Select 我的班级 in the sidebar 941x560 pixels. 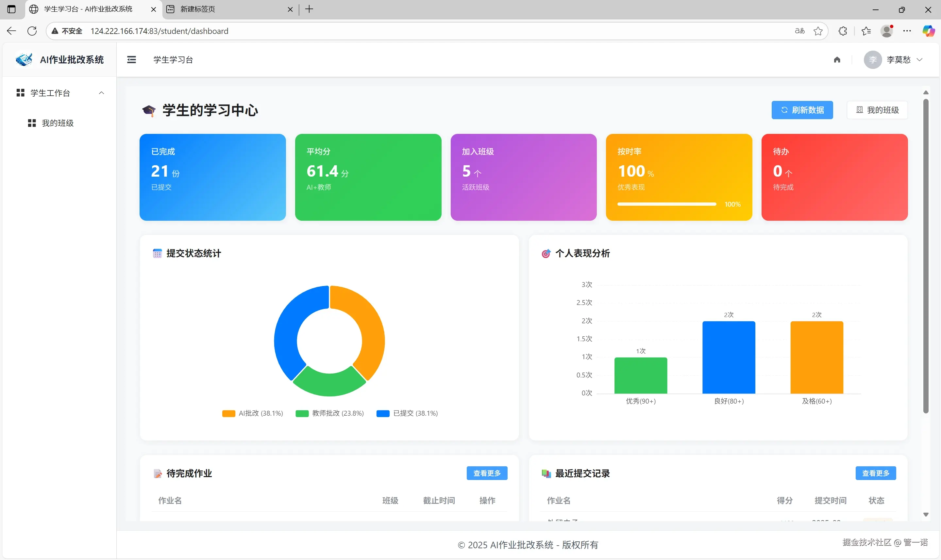[x=58, y=123]
